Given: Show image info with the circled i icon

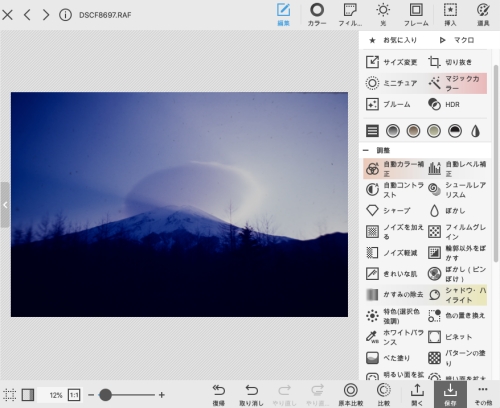Looking at the screenshot, I should click(65, 15).
